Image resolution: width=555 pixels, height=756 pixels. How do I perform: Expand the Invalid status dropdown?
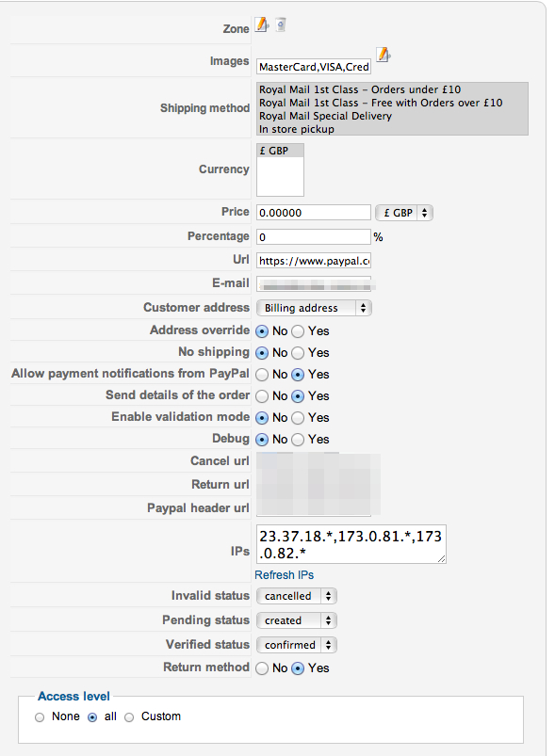click(297, 596)
